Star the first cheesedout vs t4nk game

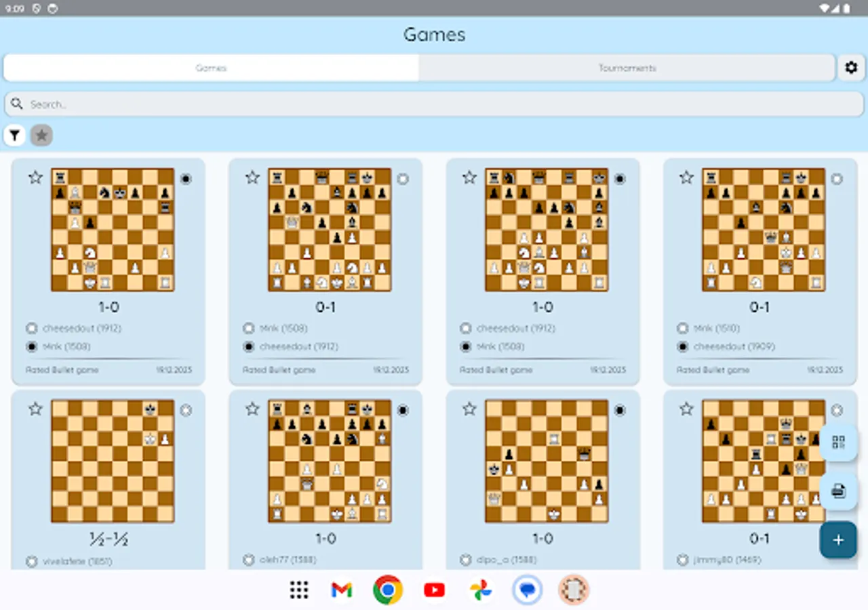tap(35, 178)
